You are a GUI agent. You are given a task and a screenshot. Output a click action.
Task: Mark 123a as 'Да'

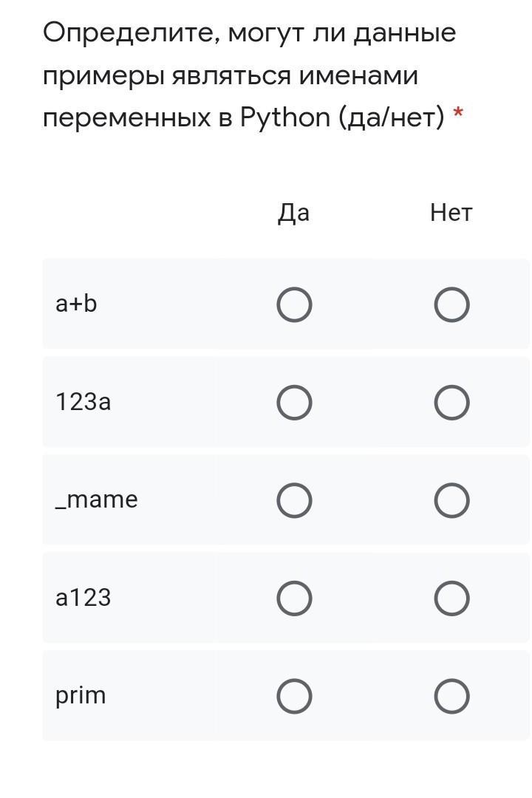[294, 403]
